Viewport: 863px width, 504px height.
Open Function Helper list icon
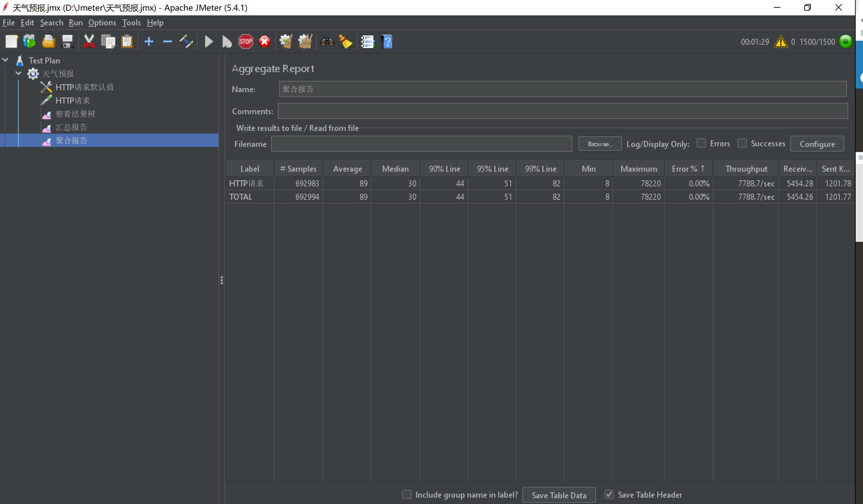point(367,42)
